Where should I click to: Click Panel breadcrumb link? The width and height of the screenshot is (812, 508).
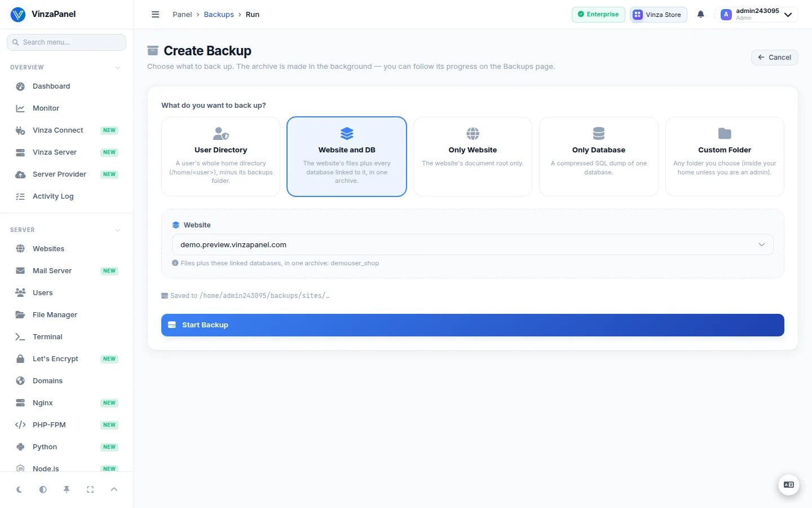pos(182,15)
